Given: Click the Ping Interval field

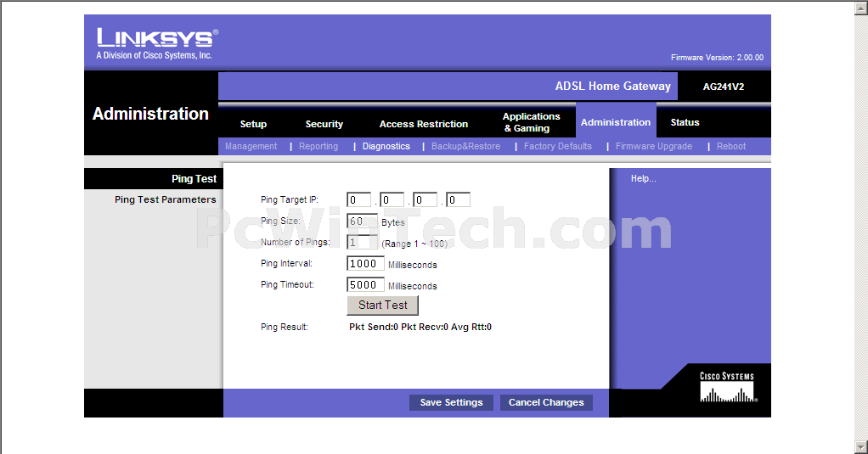Looking at the screenshot, I should [x=365, y=263].
